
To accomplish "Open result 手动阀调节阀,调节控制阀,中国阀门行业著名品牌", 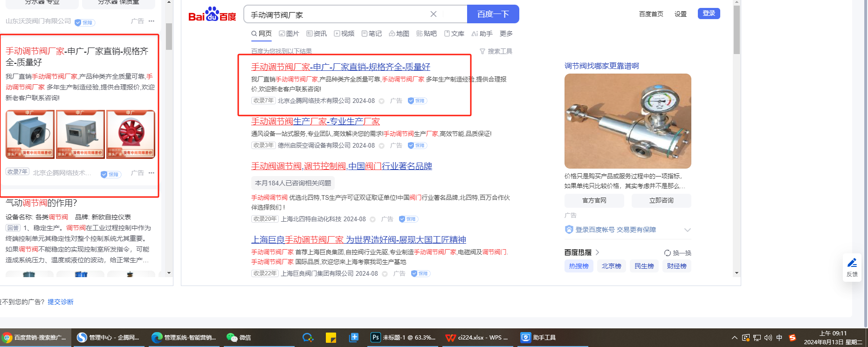I will pos(342,166).
